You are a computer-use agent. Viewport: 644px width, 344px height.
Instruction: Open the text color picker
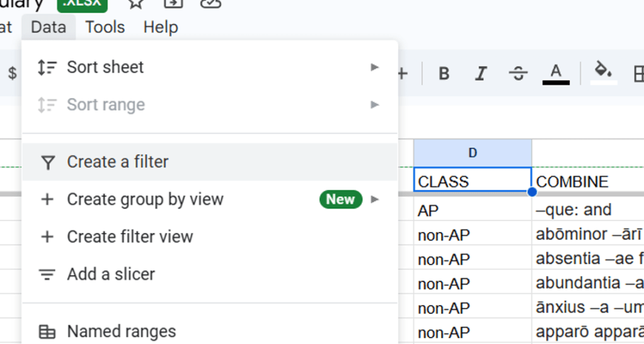point(556,73)
